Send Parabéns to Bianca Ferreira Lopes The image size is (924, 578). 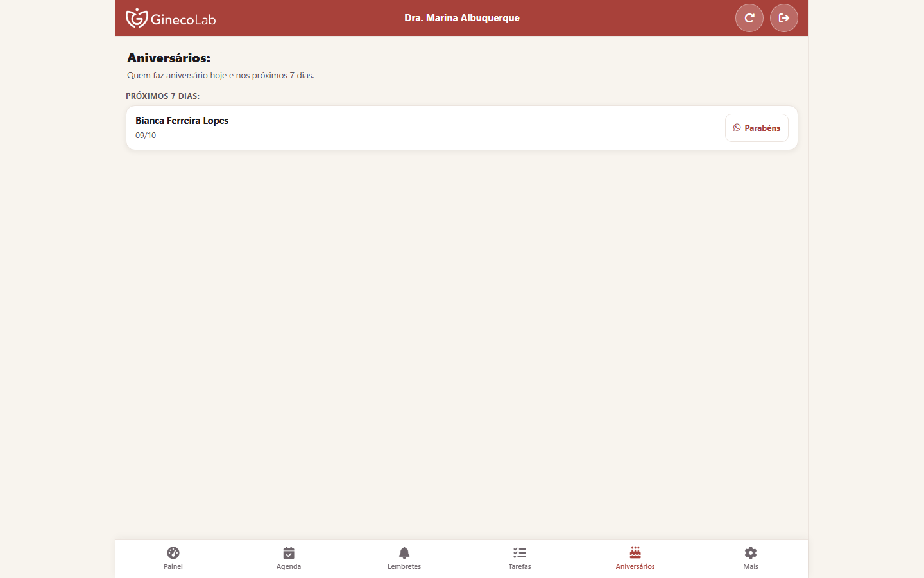tap(757, 128)
